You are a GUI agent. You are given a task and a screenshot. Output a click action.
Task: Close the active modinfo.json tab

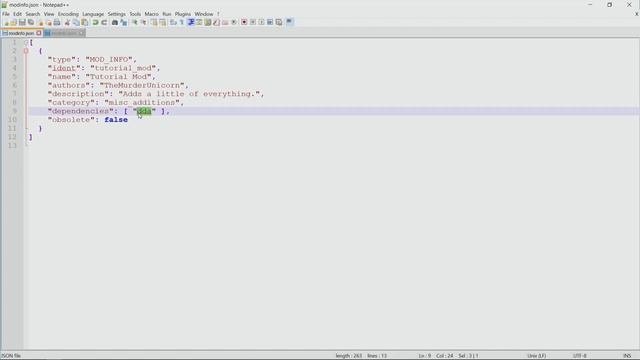39,33
